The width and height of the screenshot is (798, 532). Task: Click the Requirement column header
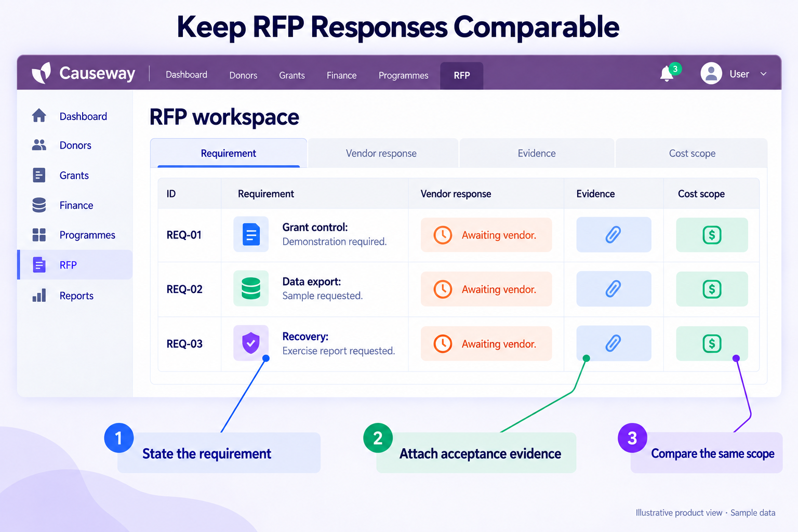(x=266, y=194)
